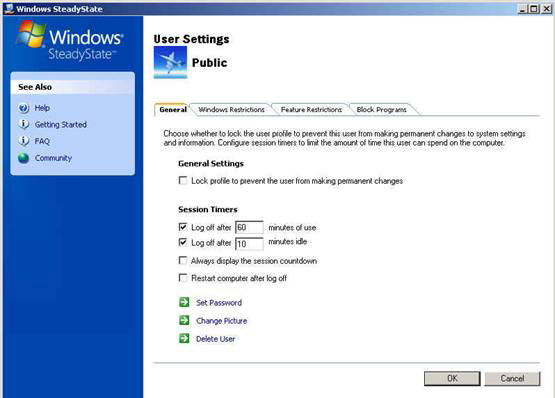Click the title bar application icon

click(x=9, y=8)
